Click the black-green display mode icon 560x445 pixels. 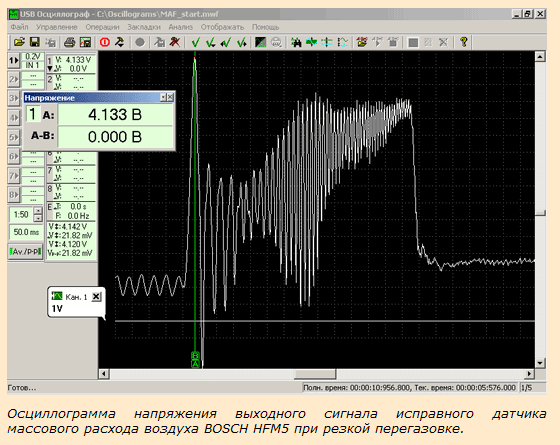pos(260,42)
